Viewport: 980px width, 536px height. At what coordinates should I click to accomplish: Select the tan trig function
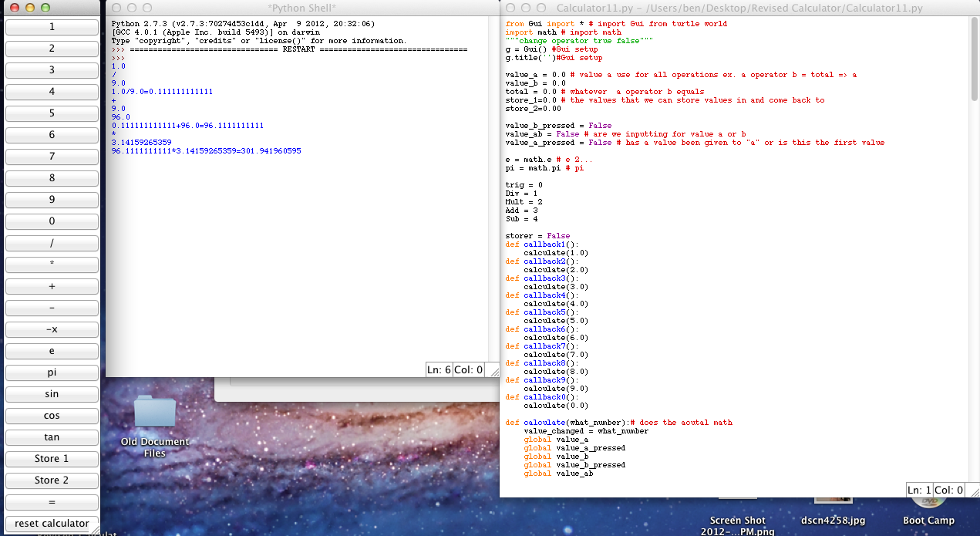(51, 437)
